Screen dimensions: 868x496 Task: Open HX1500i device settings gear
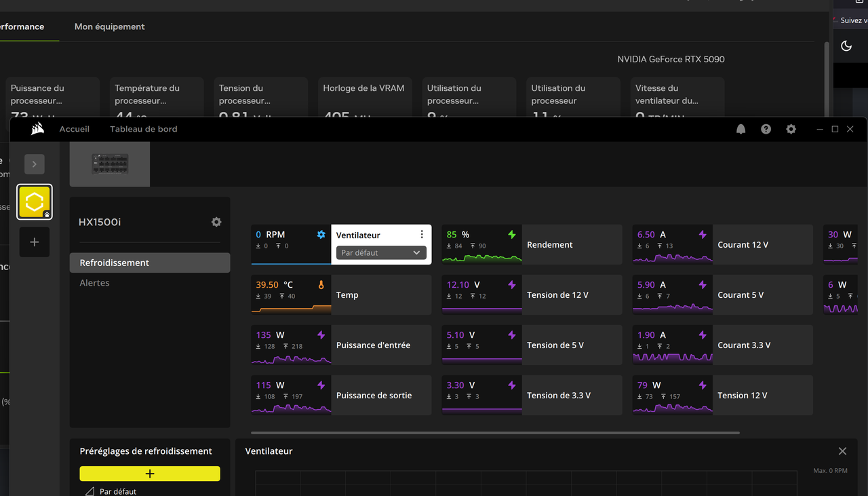click(216, 222)
